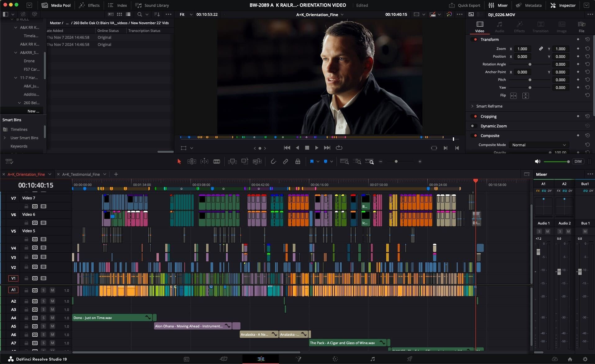595x364 pixels.
Task: Toggle auto track selector on V1
Action: pyautogui.click(x=35, y=278)
